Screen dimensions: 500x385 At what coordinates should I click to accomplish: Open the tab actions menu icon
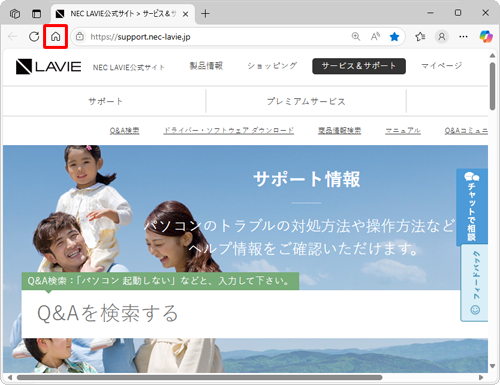(36, 14)
